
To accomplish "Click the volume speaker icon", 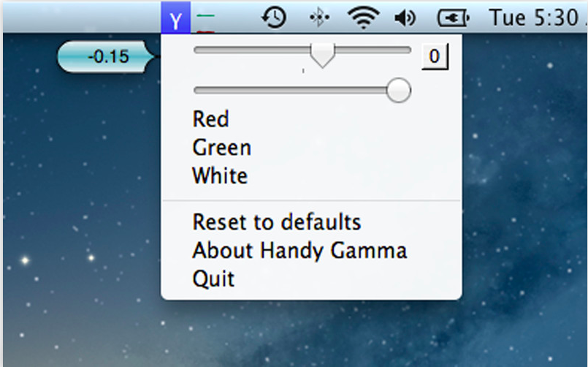I will 405,18.
